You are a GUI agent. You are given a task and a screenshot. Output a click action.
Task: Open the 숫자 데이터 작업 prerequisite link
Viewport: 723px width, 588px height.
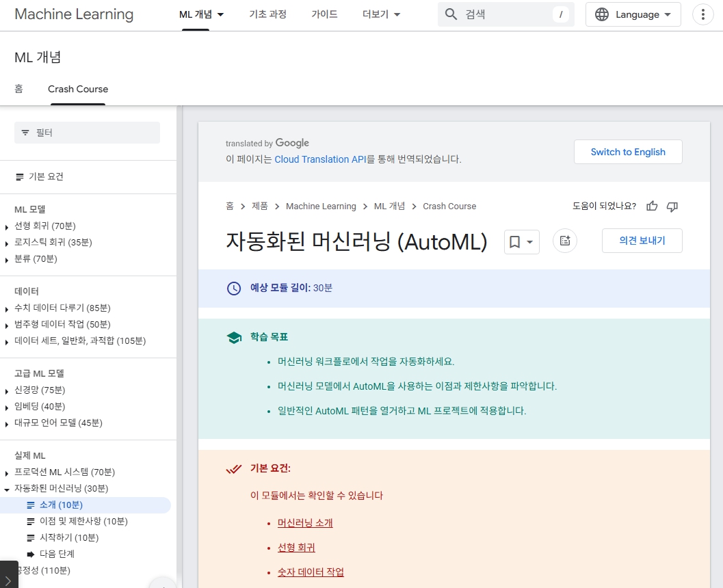pyautogui.click(x=311, y=572)
